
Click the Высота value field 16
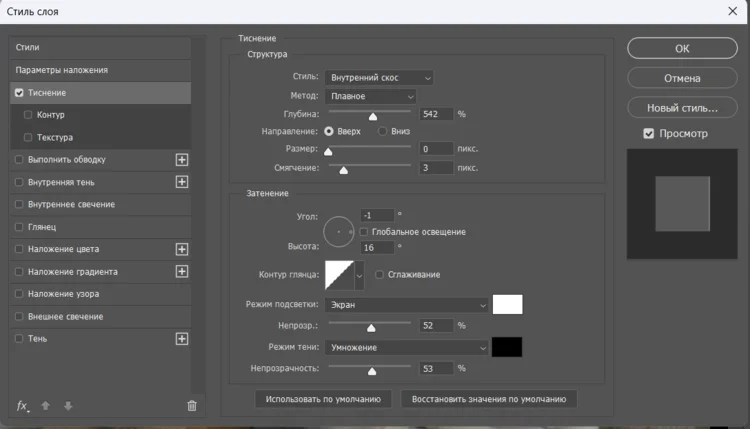coord(377,247)
